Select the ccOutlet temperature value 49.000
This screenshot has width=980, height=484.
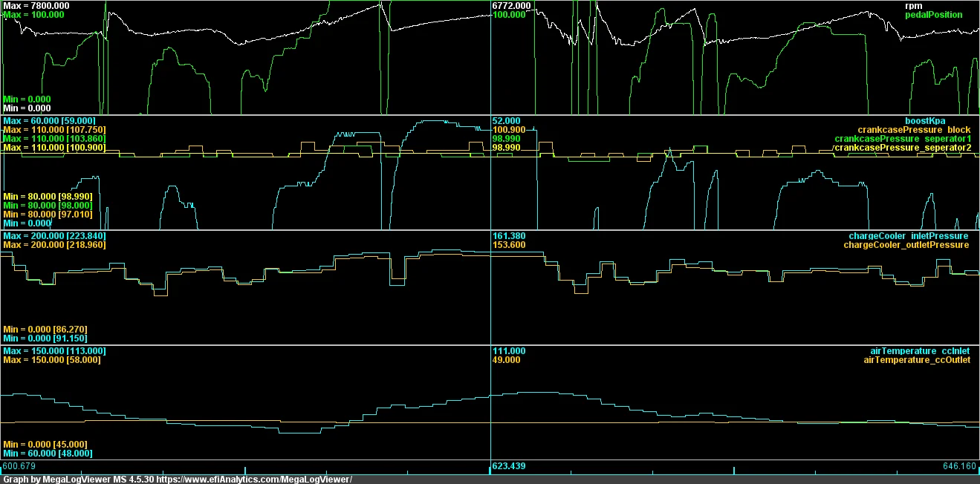506,360
